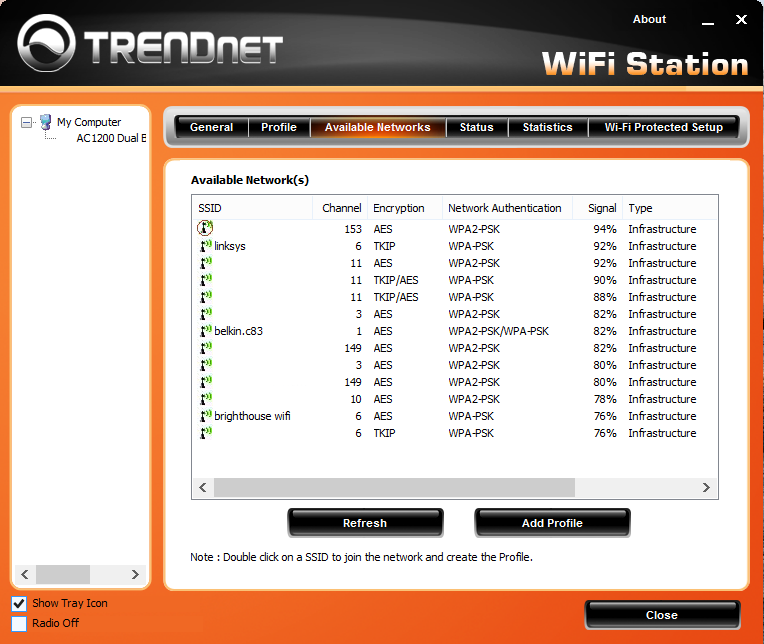764x644 pixels.
Task: Click the bottom Close button
Action: coord(662,615)
